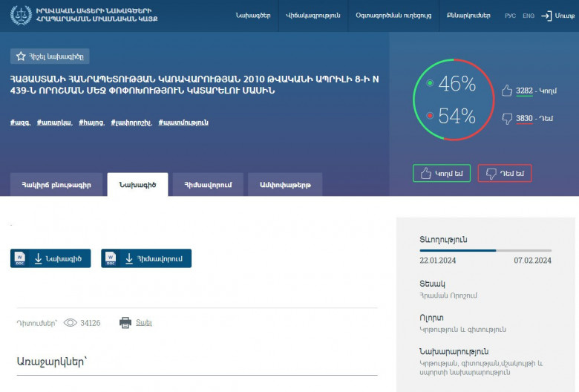Open the Նախագծեր menu item
This screenshot has height=392, width=579.
coord(253,16)
